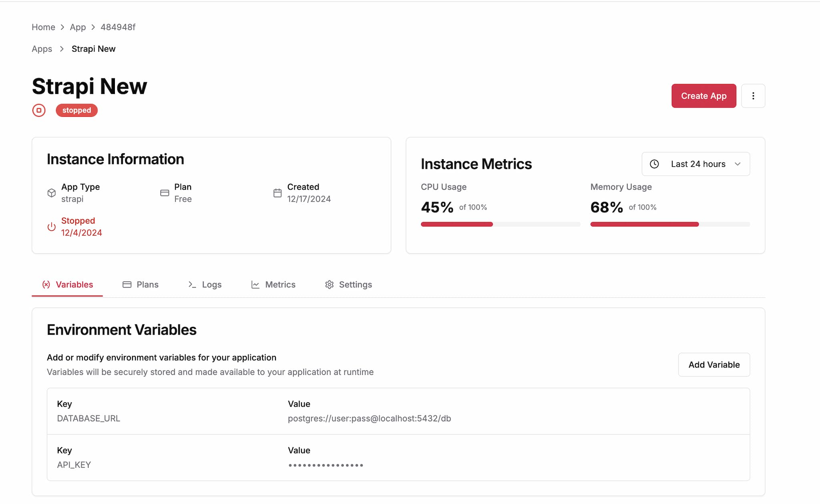Click the Plans tab card icon
This screenshot has width=820, height=504.
coord(127,284)
